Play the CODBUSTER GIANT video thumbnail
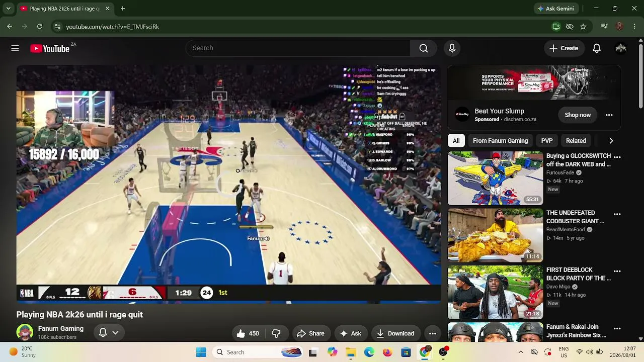This screenshot has width=644, height=362. click(496, 235)
